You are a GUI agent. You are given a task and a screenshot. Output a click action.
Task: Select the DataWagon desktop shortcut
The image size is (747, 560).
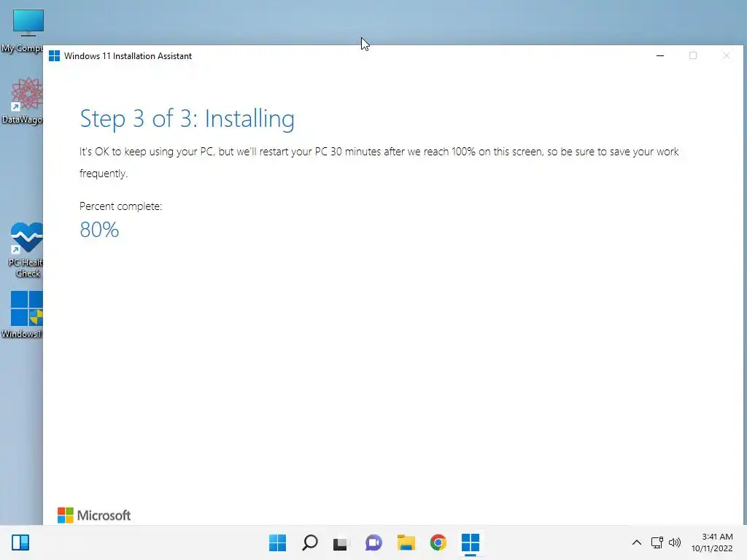coord(23,101)
